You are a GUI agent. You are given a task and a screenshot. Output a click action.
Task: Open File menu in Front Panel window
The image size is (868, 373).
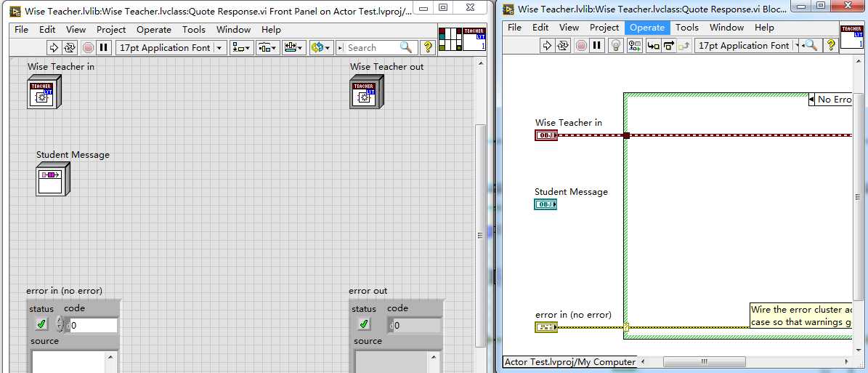pos(21,29)
